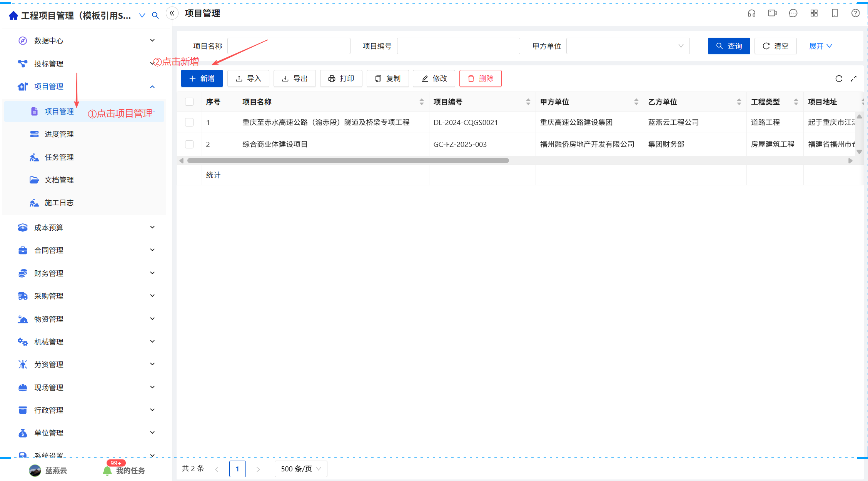Image resolution: width=868 pixels, height=481 pixels.
Task: Click the 合同管理 briefcase icon
Action: 23,250
